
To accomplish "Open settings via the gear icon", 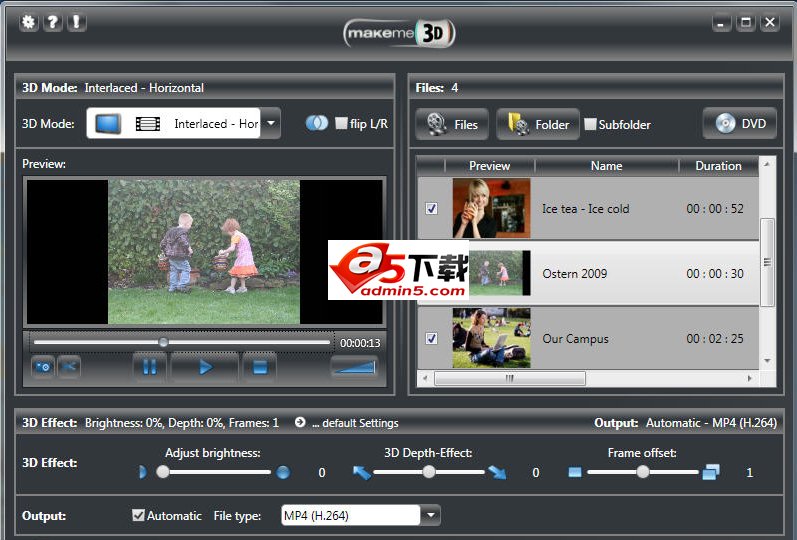I will (x=28, y=22).
